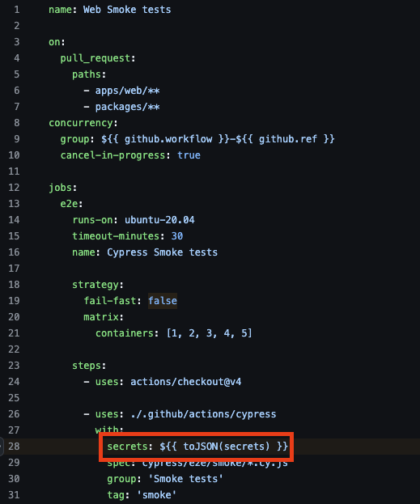
Task: Click the 'ubuntu-20.04' runner value
Action: 159,220
